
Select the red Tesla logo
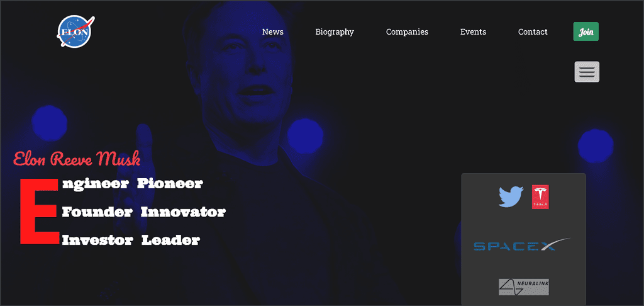[x=540, y=196]
